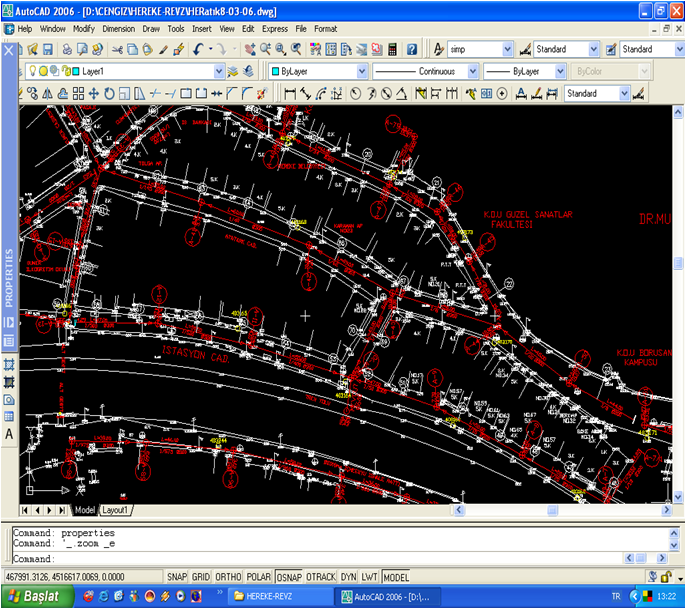Select the Aligned Dimension tool
The image size is (686, 609).
click(x=305, y=93)
